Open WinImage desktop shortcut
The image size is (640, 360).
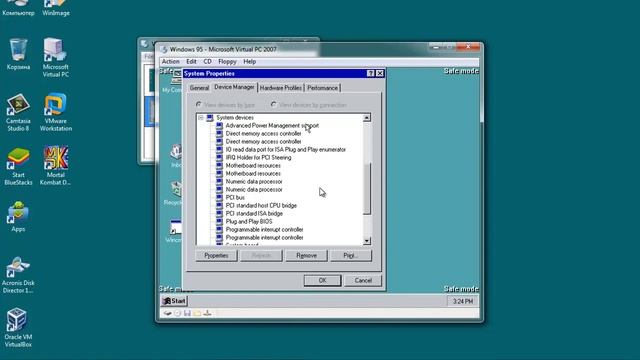56,8
